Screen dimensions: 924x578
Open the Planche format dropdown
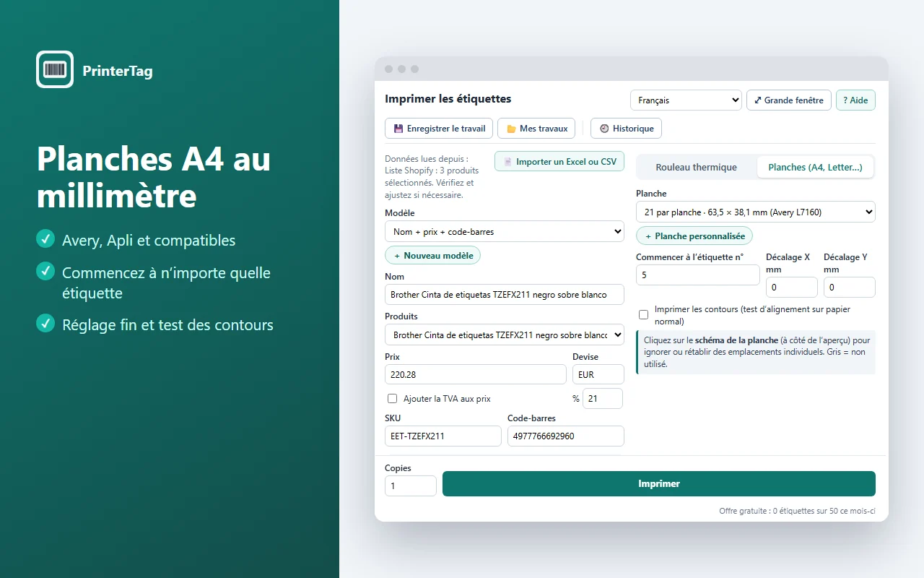[x=756, y=212]
